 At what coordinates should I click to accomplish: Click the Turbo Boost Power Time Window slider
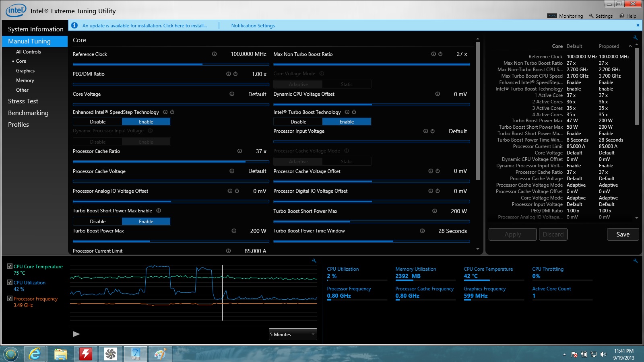(x=372, y=241)
